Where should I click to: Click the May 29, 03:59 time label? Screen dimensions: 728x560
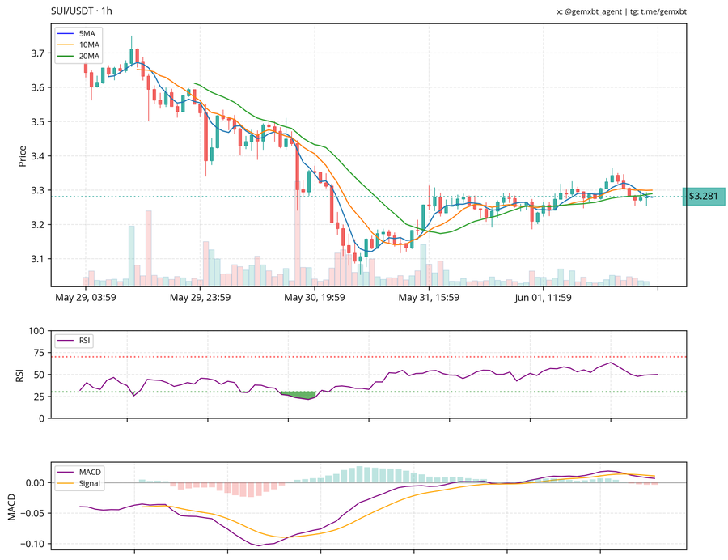(86, 298)
